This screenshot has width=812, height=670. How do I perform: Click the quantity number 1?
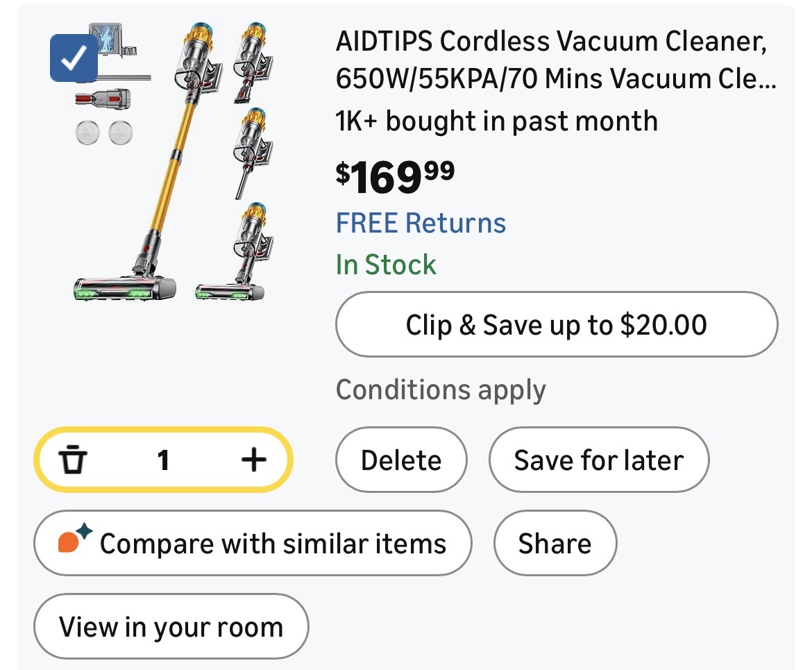point(163,460)
